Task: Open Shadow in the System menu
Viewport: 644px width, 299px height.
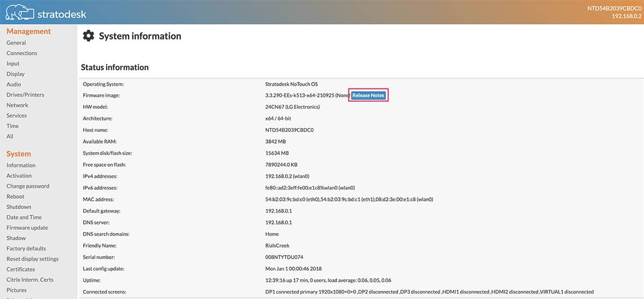Action: (16, 238)
